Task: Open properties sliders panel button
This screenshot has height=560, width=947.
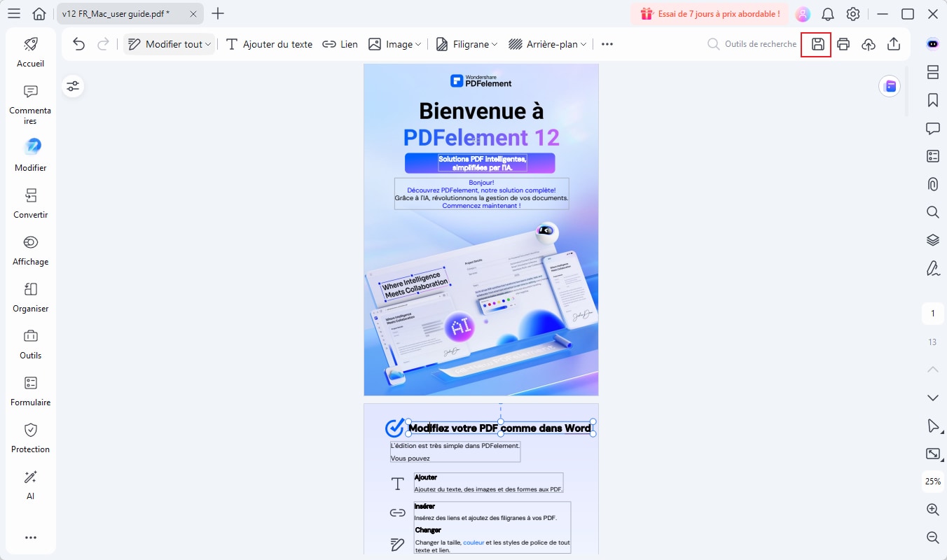Action: click(73, 86)
